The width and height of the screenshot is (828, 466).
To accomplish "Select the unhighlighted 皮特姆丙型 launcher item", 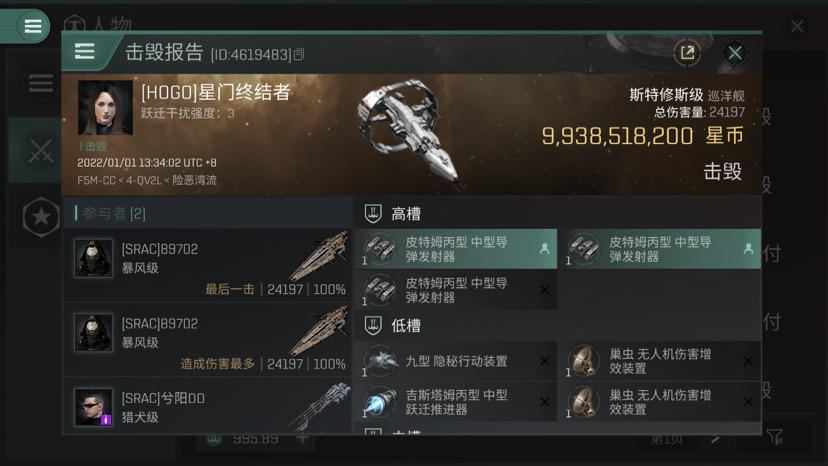I will [456, 290].
